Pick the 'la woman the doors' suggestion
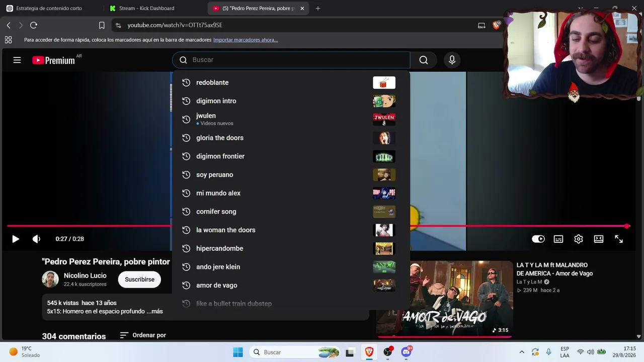 tap(291, 230)
